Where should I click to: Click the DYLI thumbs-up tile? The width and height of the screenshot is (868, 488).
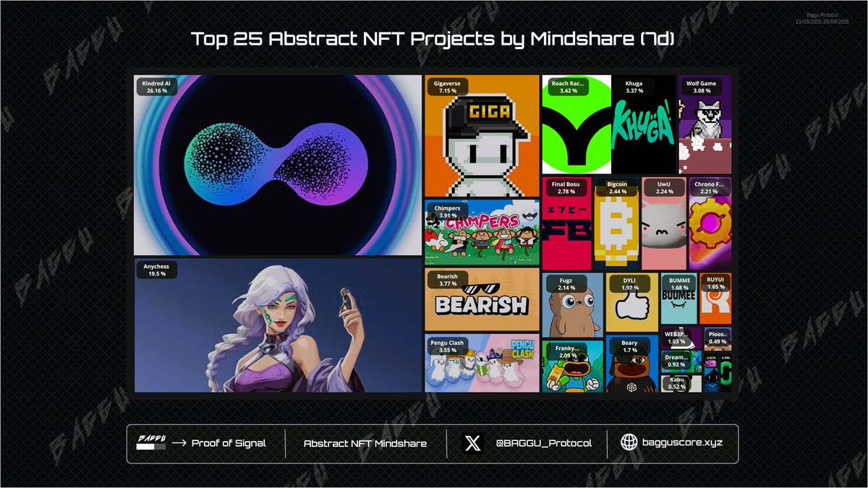(632, 303)
